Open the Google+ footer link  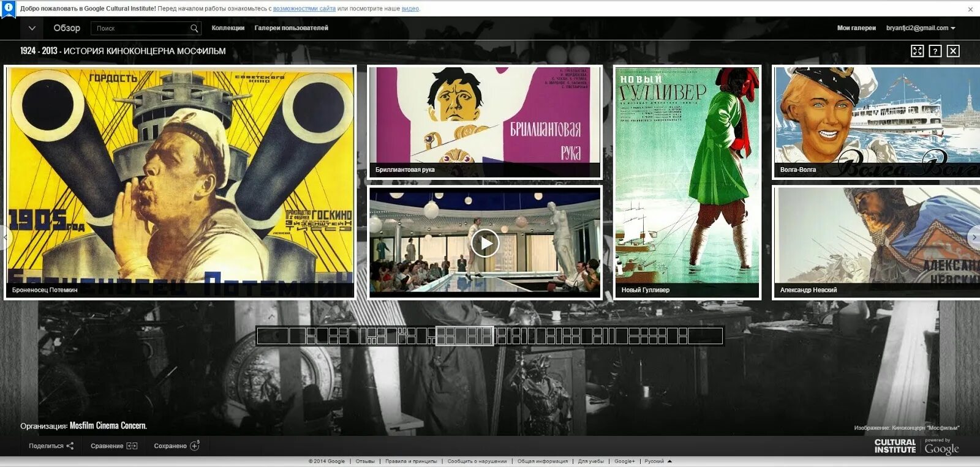(625, 461)
